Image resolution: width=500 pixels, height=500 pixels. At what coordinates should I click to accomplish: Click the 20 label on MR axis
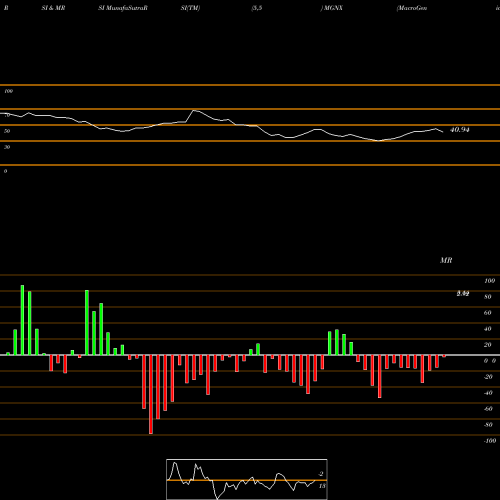(488, 345)
